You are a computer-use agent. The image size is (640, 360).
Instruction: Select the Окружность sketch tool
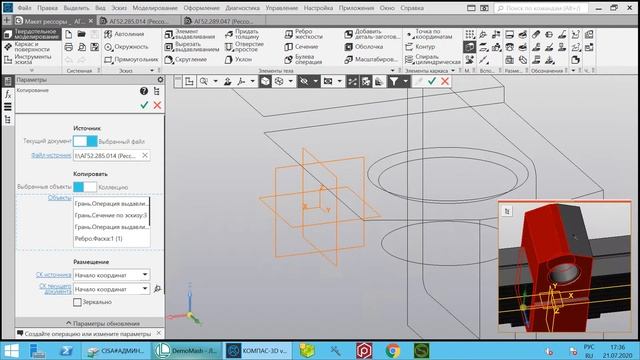tap(126, 47)
